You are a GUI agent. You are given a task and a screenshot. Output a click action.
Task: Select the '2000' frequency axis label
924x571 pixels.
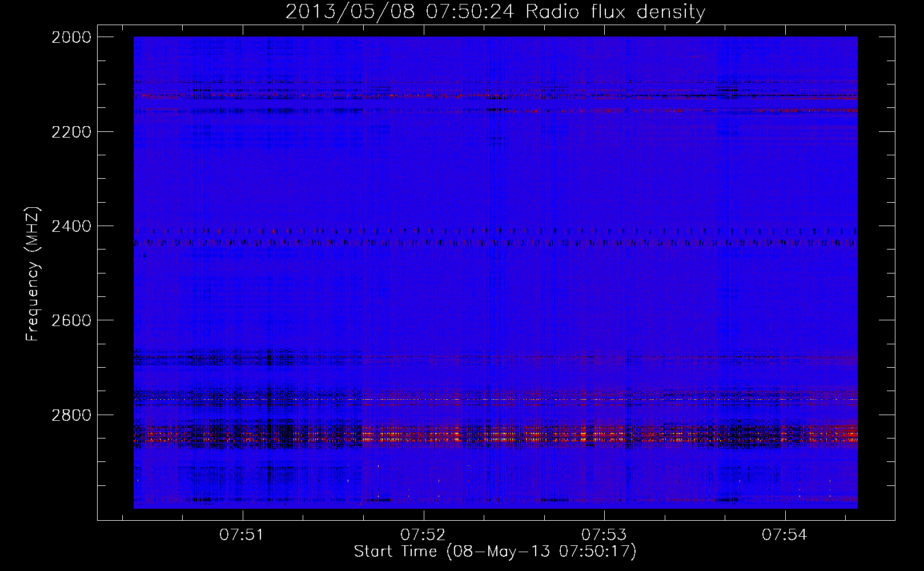pyautogui.click(x=71, y=37)
